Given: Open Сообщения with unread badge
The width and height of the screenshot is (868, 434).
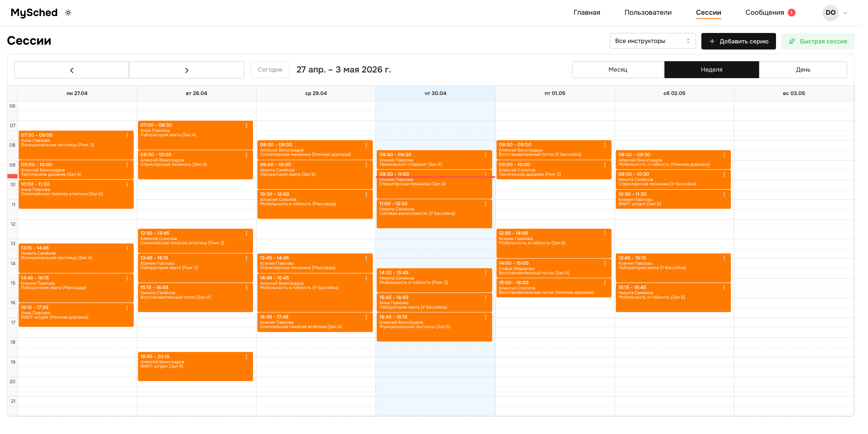Looking at the screenshot, I should click(770, 12).
